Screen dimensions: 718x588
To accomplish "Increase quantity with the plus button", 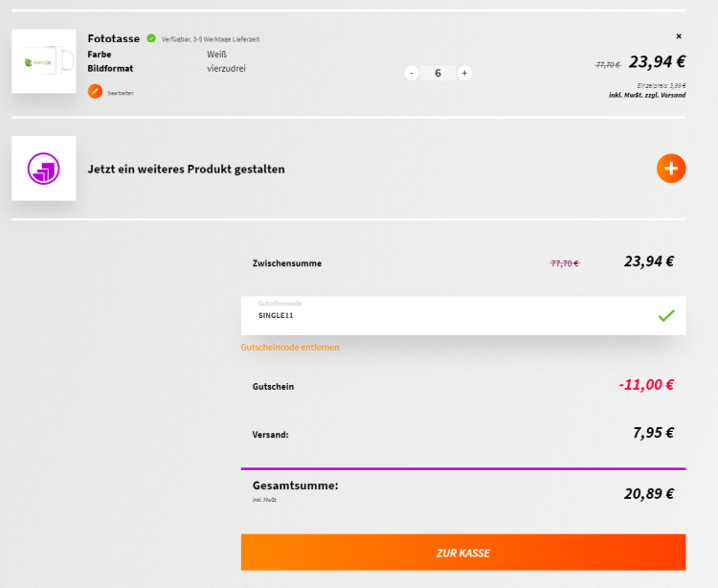I will [x=464, y=73].
